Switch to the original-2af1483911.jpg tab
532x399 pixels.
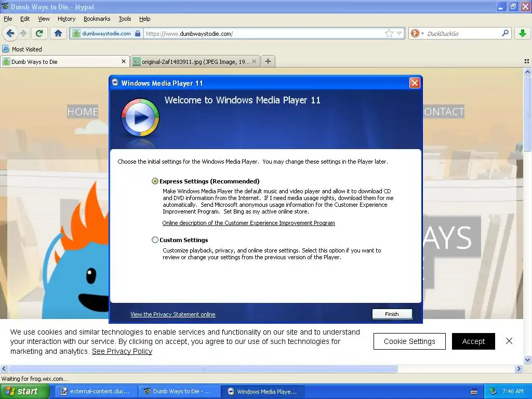195,61
